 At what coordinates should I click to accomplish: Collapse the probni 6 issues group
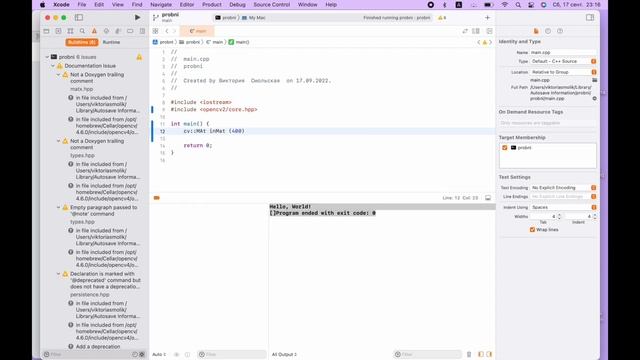click(x=47, y=57)
